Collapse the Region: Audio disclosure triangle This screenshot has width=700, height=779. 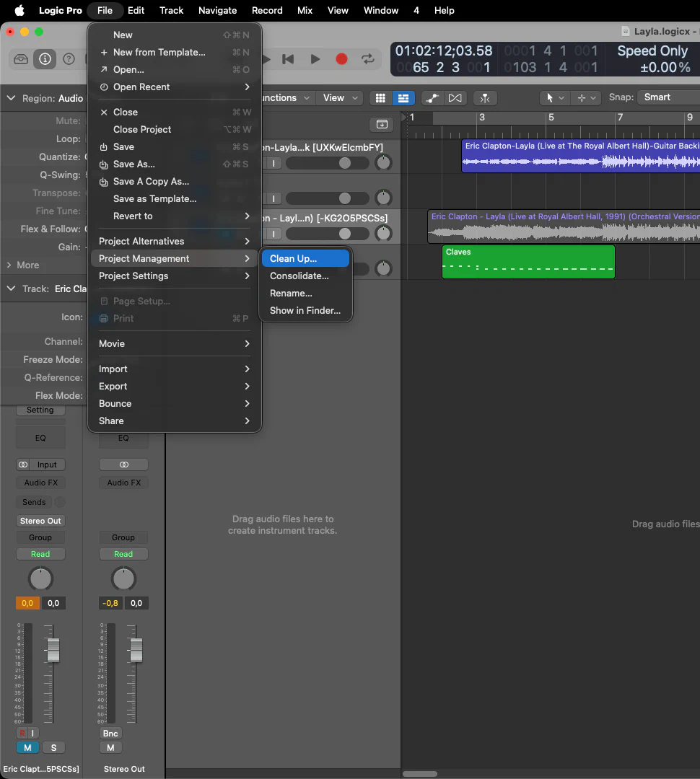tap(11, 98)
